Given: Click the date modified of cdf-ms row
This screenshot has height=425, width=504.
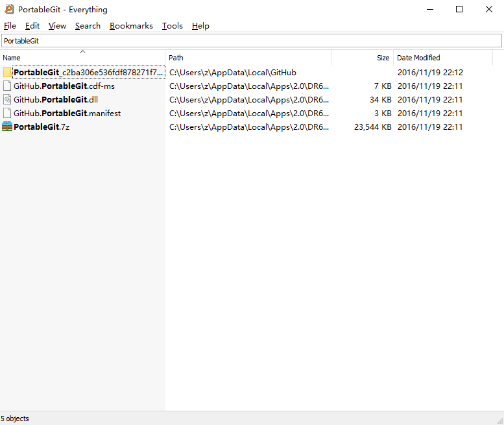Looking at the screenshot, I should click(x=430, y=86).
